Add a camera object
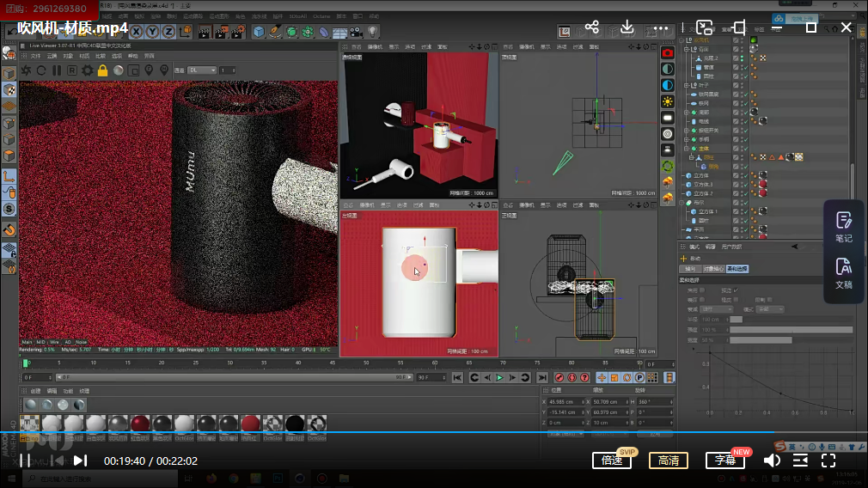Screen dimensions: 868x488 [x=357, y=32]
